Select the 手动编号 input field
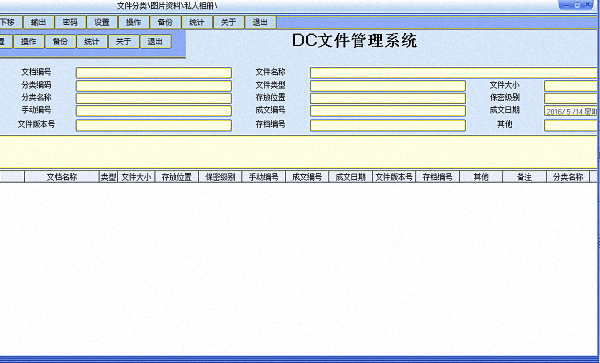The width and height of the screenshot is (600, 363). coord(154,111)
